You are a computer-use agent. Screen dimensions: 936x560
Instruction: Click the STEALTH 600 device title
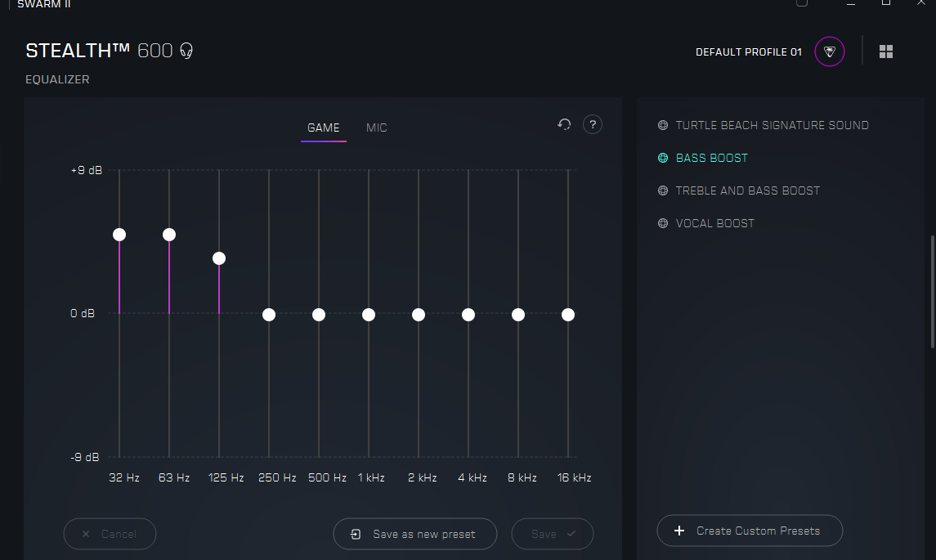coord(99,51)
